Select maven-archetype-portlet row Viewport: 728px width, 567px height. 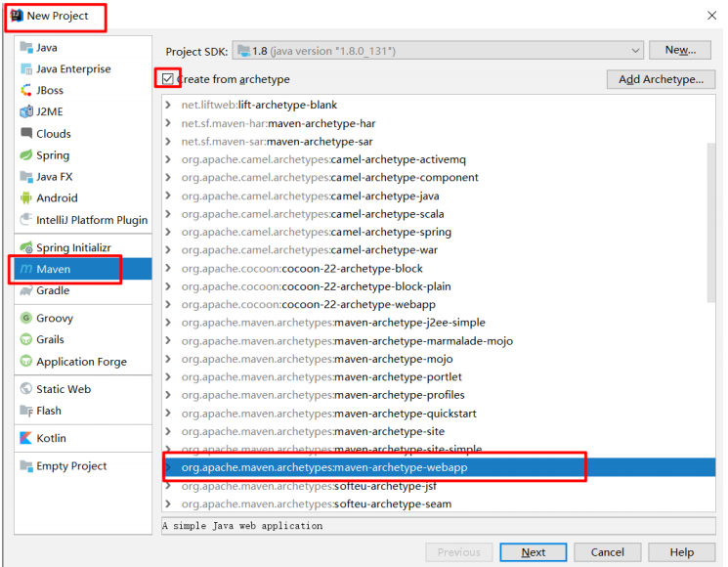tap(439, 376)
